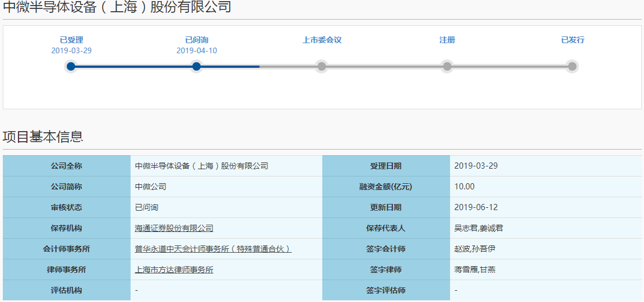Click the 受理日期 value 2019-03-29 in table

click(476, 166)
